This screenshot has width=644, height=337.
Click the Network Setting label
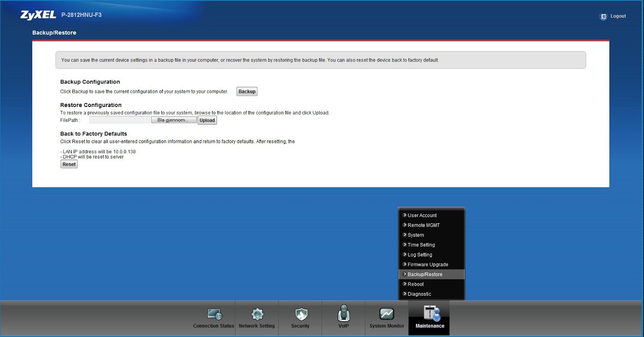(257, 326)
